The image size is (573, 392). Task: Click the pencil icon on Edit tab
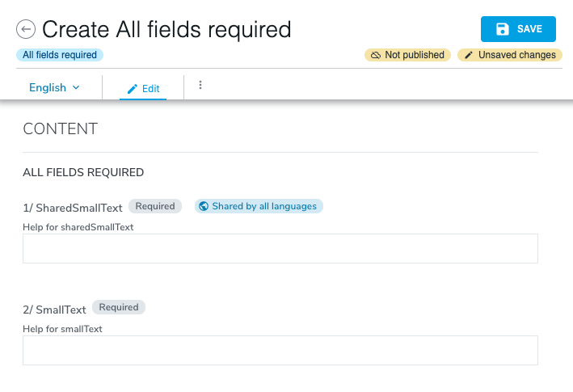pyautogui.click(x=133, y=89)
